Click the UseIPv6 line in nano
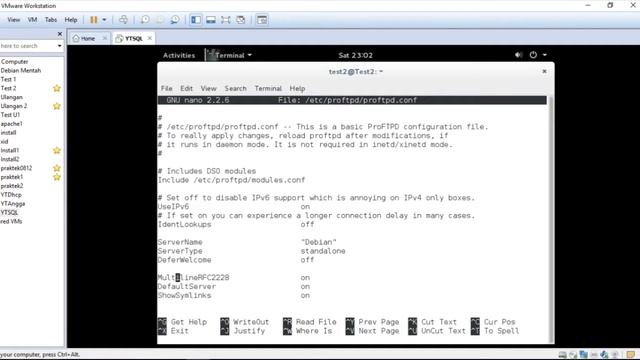The height and width of the screenshot is (360, 640). tap(234, 207)
